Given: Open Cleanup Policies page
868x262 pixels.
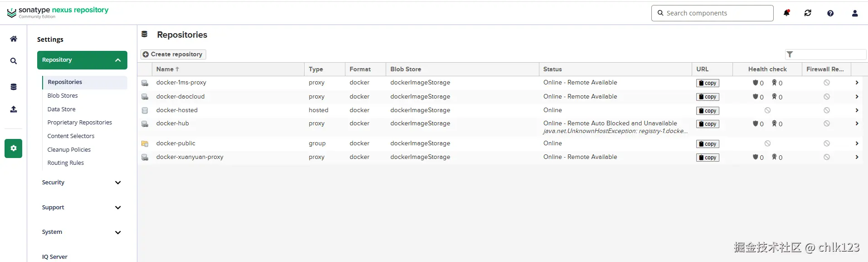Looking at the screenshot, I should (x=69, y=150).
